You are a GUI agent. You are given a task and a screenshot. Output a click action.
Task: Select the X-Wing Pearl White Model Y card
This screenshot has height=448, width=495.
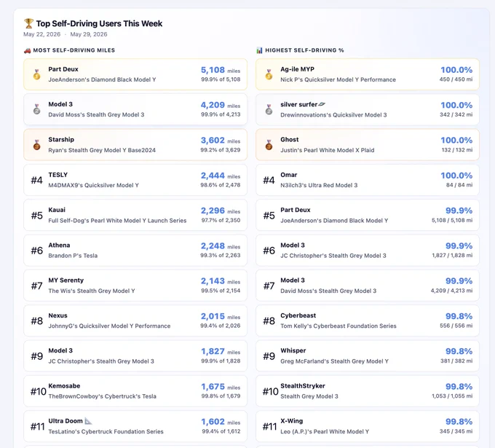click(x=368, y=426)
